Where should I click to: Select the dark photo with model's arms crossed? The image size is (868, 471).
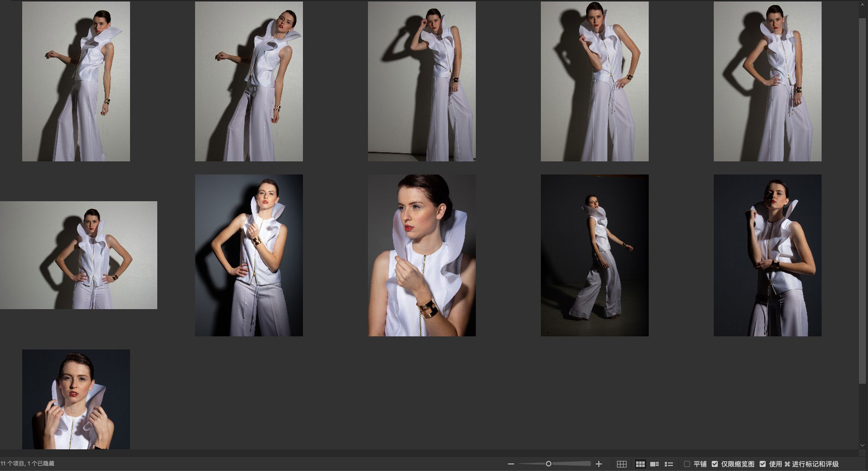pos(768,255)
